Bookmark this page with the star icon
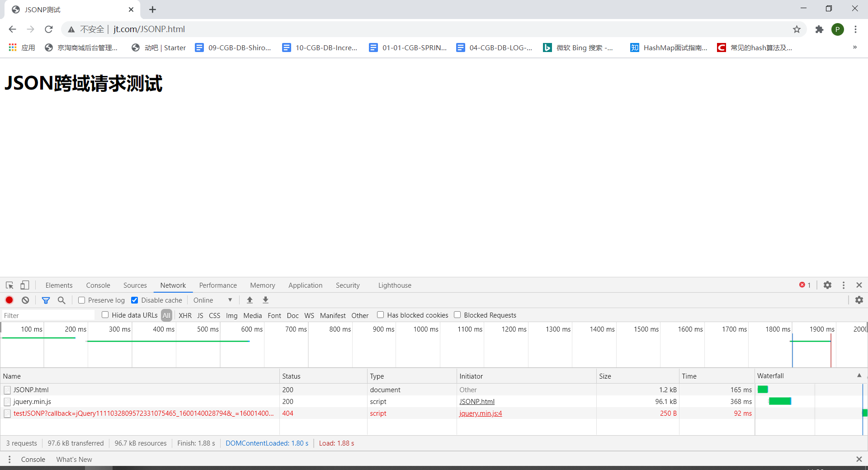This screenshot has height=470, width=868. click(797, 29)
